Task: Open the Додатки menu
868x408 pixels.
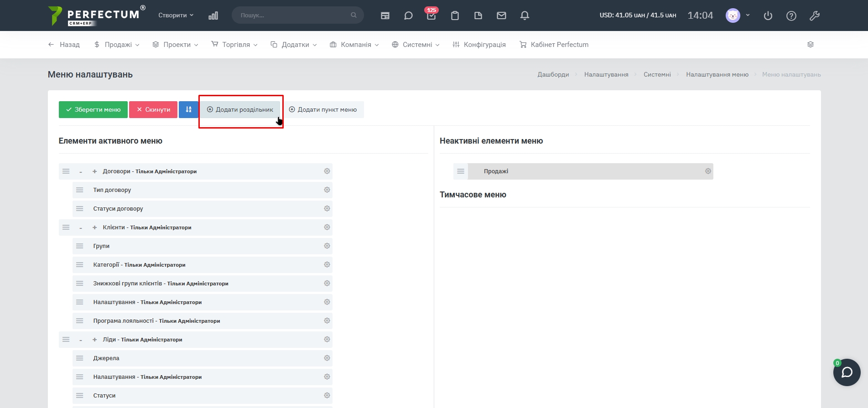Action: (294, 45)
